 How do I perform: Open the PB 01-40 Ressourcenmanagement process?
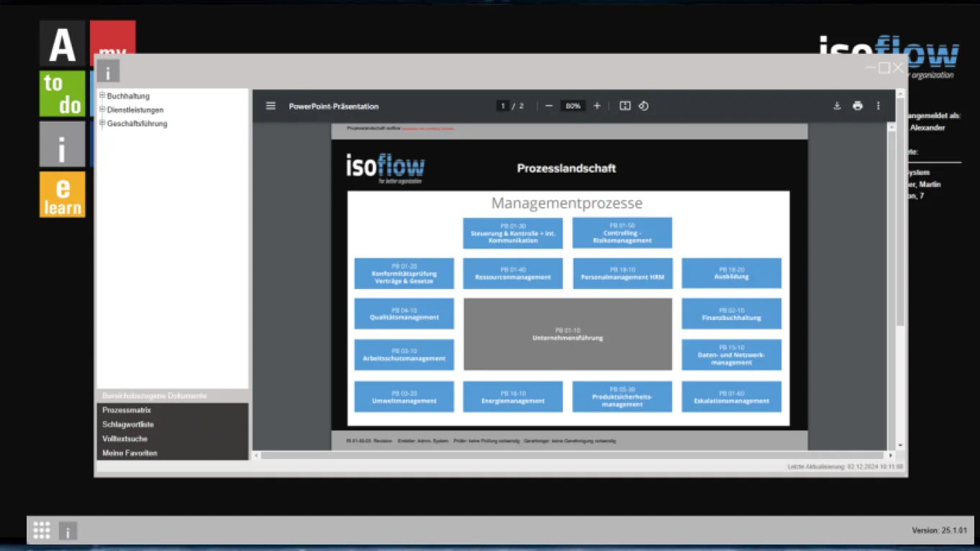pos(513,273)
